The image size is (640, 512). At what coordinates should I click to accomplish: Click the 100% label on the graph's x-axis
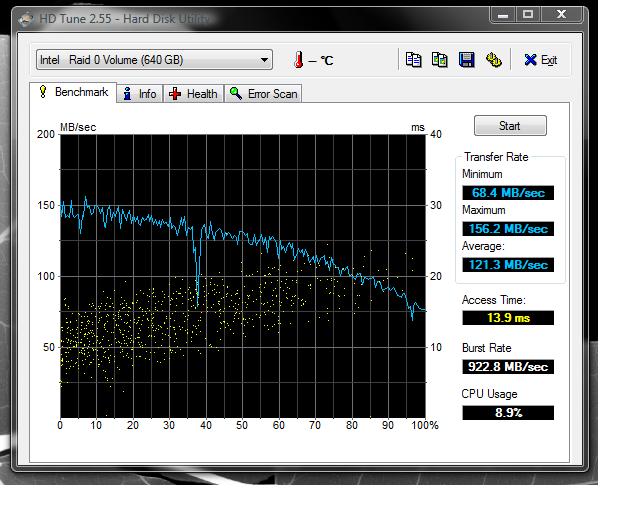click(425, 425)
